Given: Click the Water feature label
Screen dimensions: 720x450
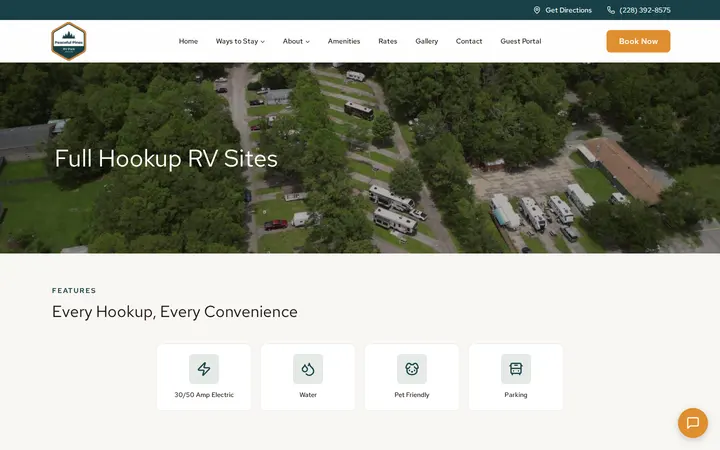Looking at the screenshot, I should [x=308, y=395].
